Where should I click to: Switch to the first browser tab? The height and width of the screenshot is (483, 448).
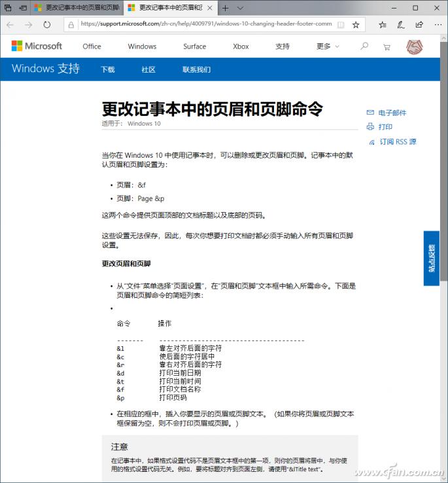[x=75, y=8]
